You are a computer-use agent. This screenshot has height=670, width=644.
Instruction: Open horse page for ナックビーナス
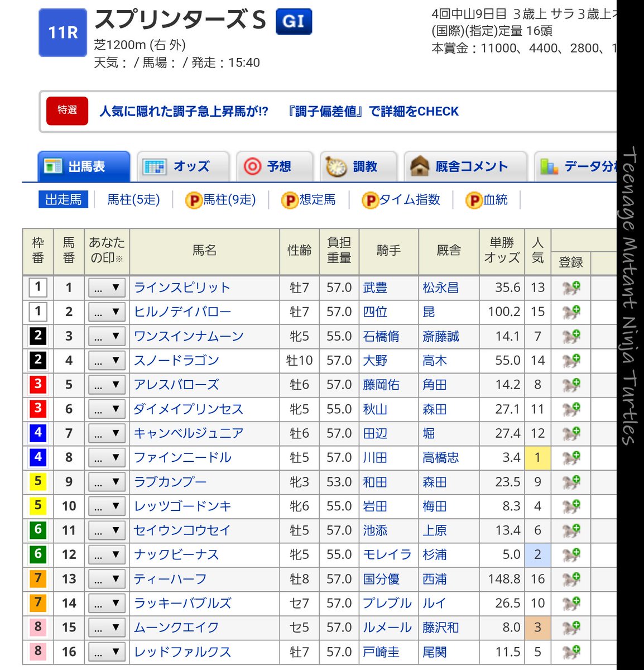(x=176, y=555)
